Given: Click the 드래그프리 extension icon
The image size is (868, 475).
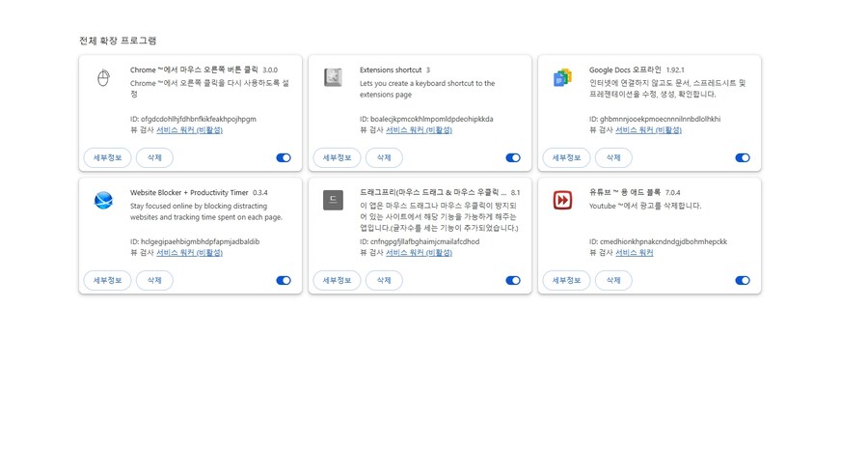Looking at the screenshot, I should 333,200.
